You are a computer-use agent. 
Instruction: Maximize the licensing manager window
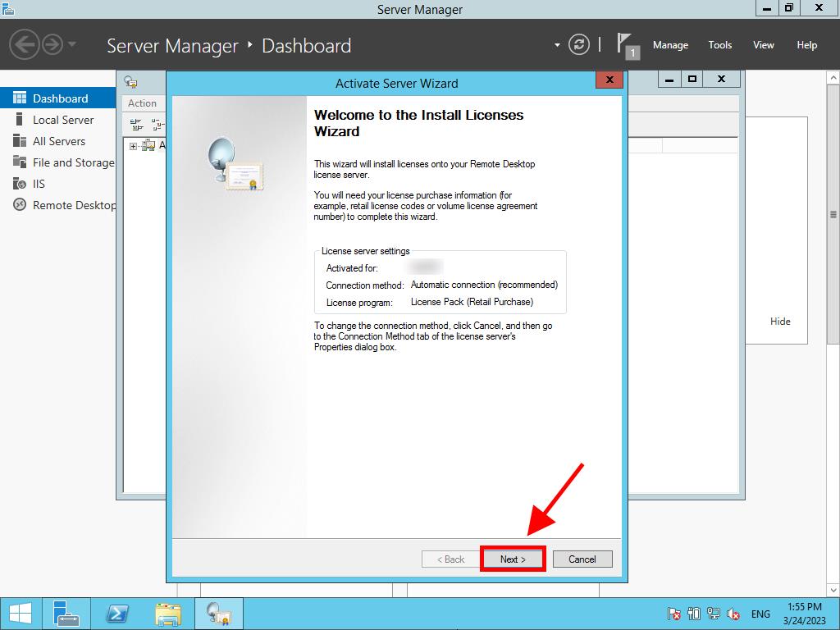click(x=692, y=80)
